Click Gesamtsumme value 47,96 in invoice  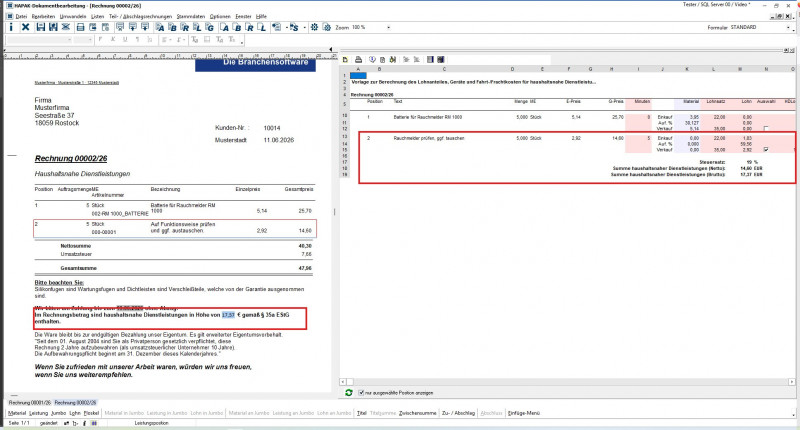(305, 268)
